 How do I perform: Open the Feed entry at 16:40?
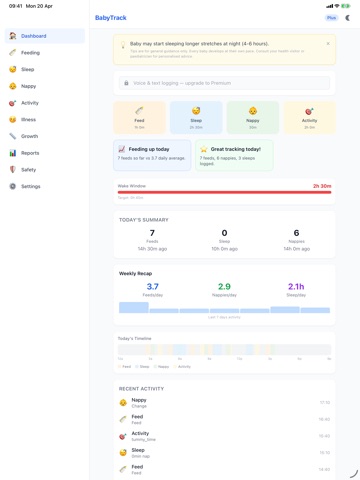point(224,419)
